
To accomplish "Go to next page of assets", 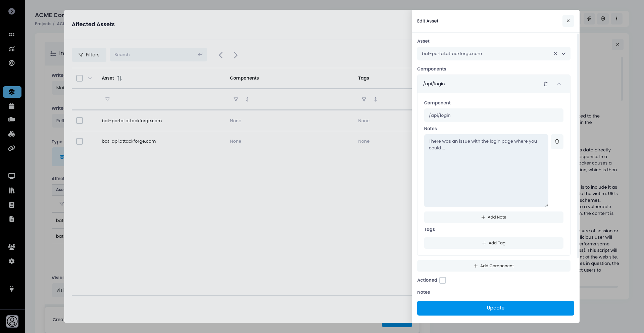I will coord(236,55).
